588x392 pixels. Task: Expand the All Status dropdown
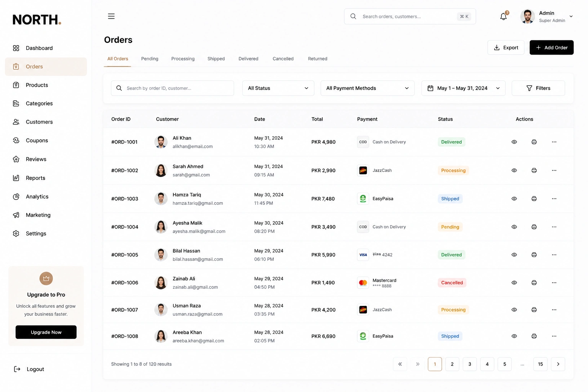pos(278,88)
